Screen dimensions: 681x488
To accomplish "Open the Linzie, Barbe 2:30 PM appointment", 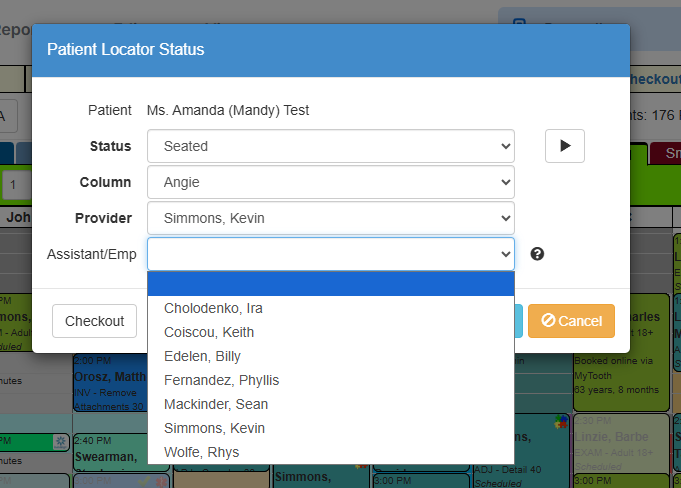I will point(621,443).
